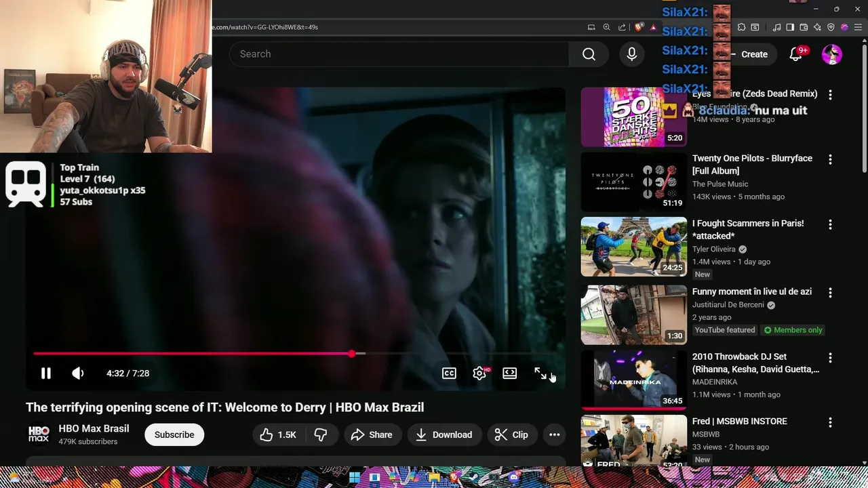The height and width of the screenshot is (488, 868).
Task: Open Fred MSBWB INSTORE video title
Action: [x=740, y=422]
